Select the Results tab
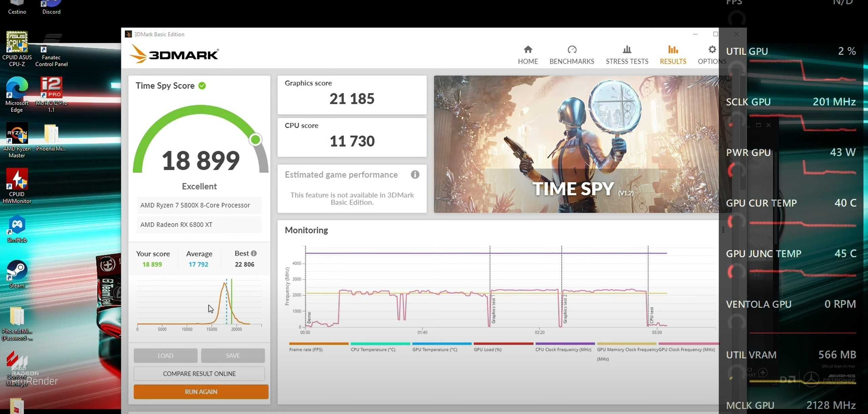Viewport: 868px width, 414px height. (x=673, y=55)
